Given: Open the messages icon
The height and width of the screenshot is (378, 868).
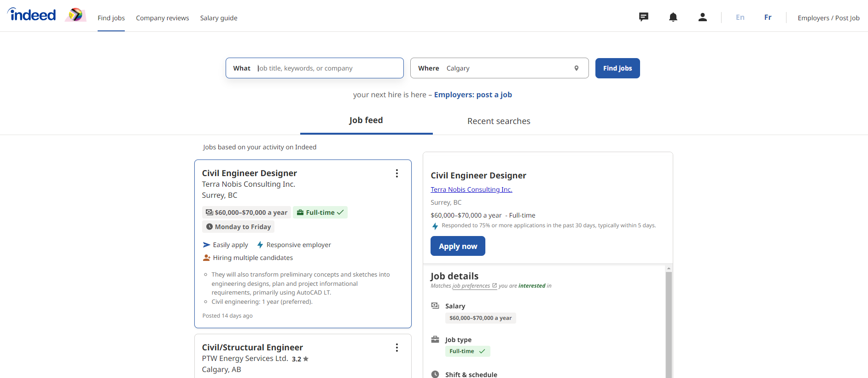Looking at the screenshot, I should tap(644, 17).
